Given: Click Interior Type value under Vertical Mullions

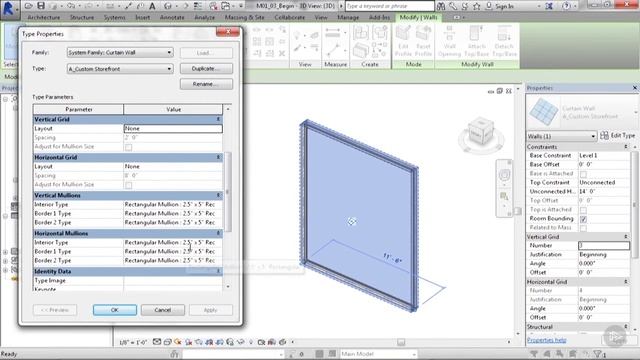Looking at the screenshot, I should tap(173, 204).
